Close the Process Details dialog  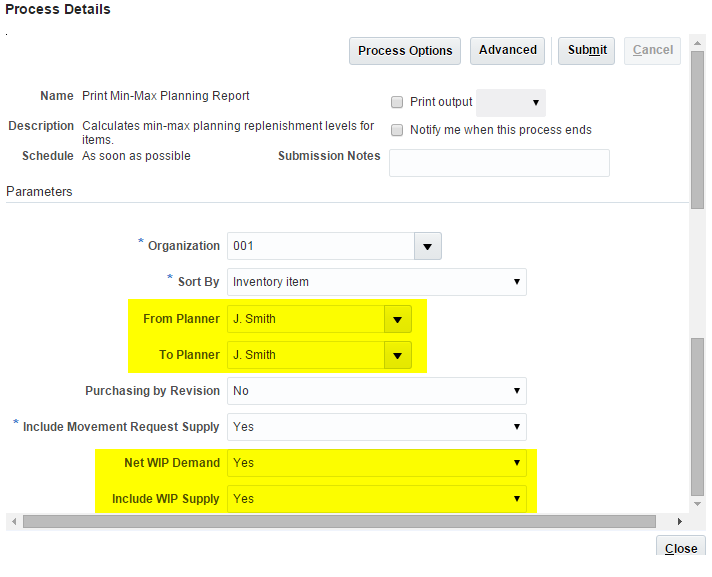pos(681,548)
